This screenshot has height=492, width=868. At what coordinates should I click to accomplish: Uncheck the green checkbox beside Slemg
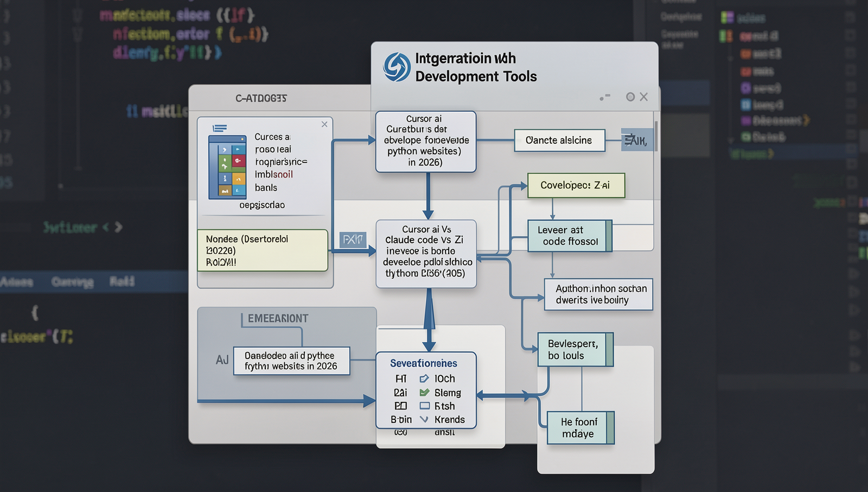pos(425,392)
